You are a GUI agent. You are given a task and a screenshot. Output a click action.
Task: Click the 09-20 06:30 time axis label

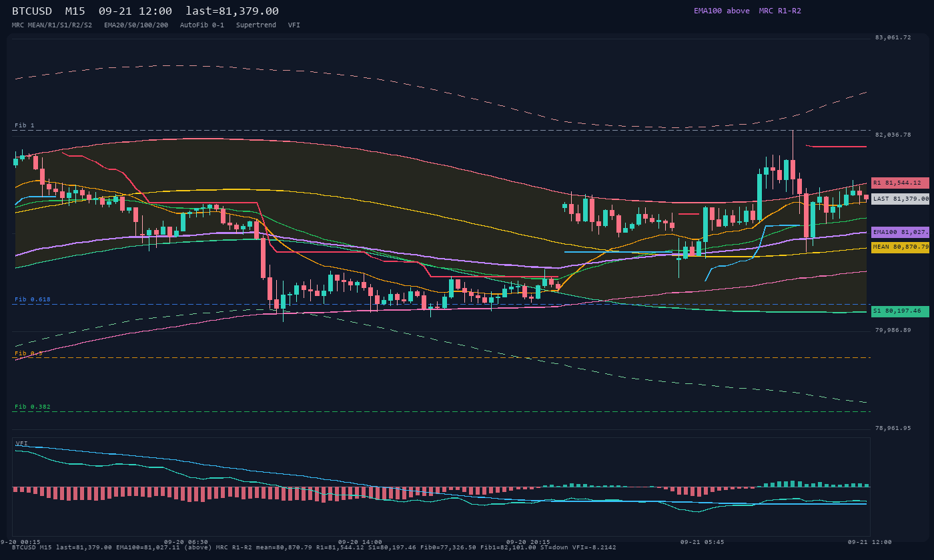point(186,542)
